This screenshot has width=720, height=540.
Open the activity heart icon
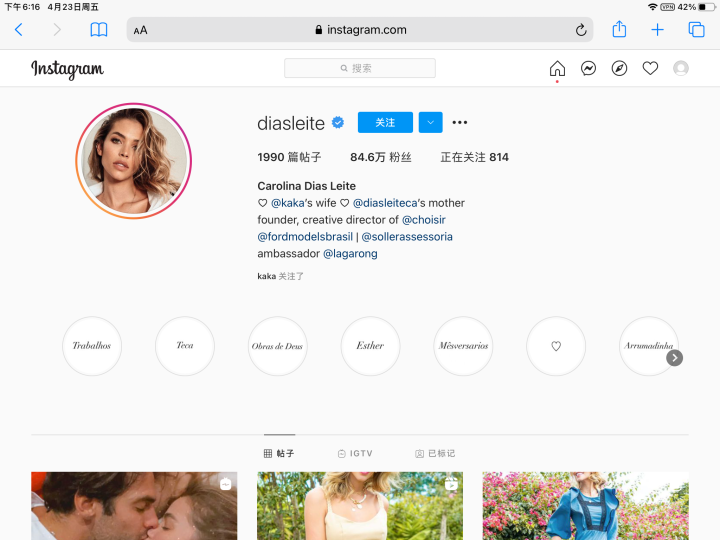(650, 69)
